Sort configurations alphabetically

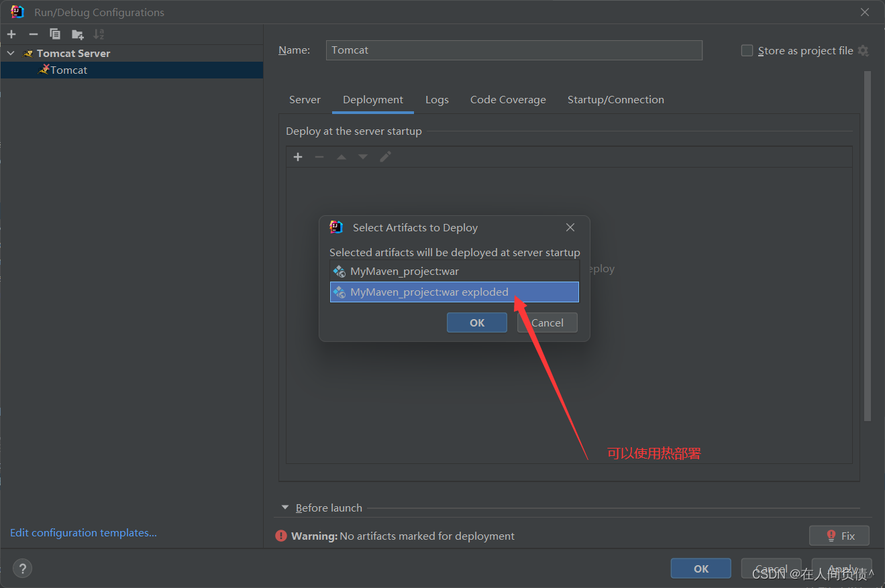[99, 34]
